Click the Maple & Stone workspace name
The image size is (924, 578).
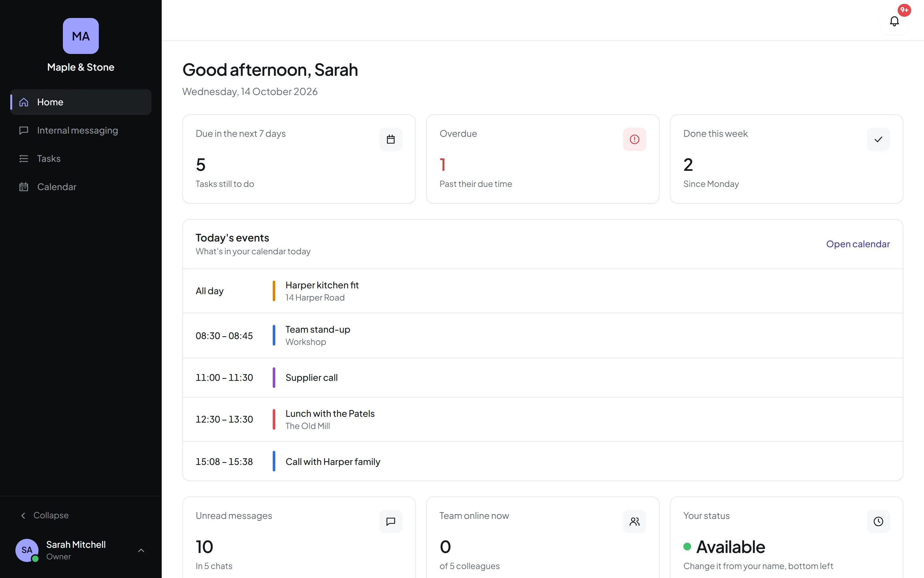pos(81,67)
